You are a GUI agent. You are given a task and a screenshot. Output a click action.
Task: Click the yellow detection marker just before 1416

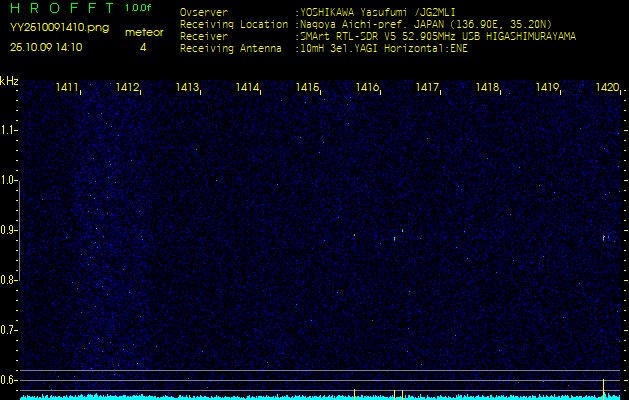(355, 394)
